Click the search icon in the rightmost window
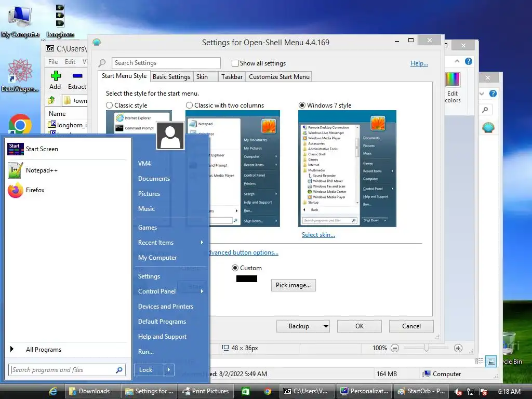 486,110
